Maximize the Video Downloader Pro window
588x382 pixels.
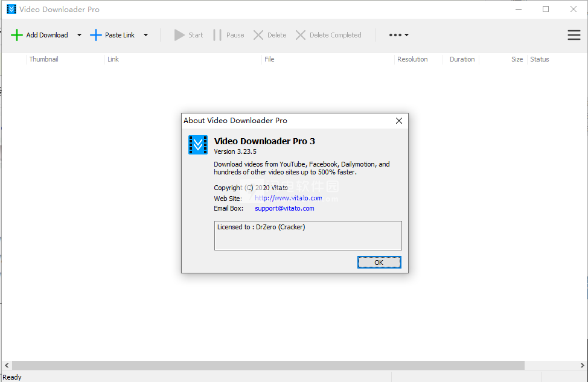click(x=546, y=10)
